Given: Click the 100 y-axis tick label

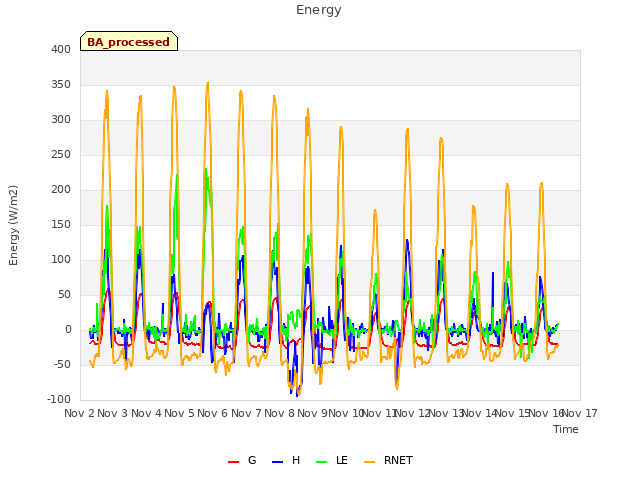Looking at the screenshot, I should point(61,260).
